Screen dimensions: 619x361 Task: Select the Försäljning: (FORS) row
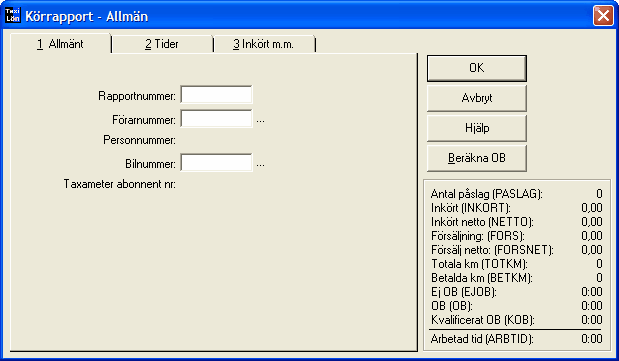pyautogui.click(x=517, y=236)
